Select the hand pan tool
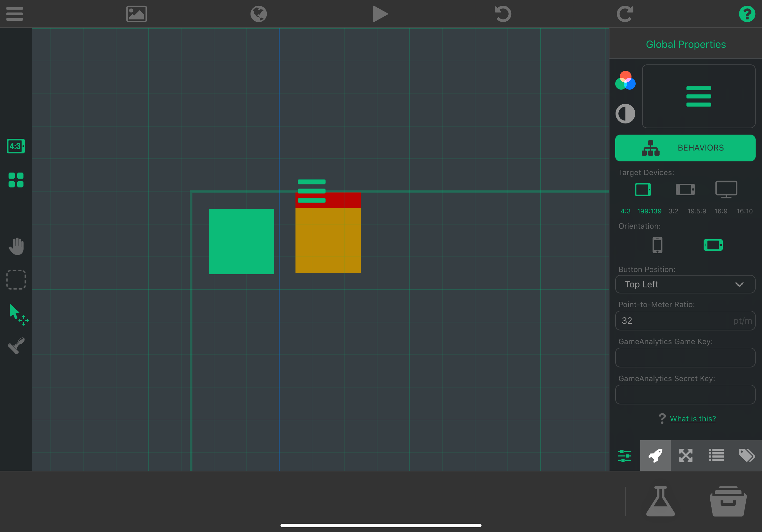 point(16,247)
